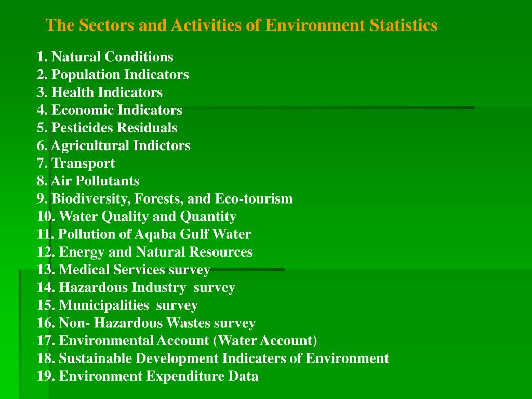Image resolution: width=532 pixels, height=399 pixels.
Task: Click '14. Hazardous Industry survey'
Action: click(136, 288)
